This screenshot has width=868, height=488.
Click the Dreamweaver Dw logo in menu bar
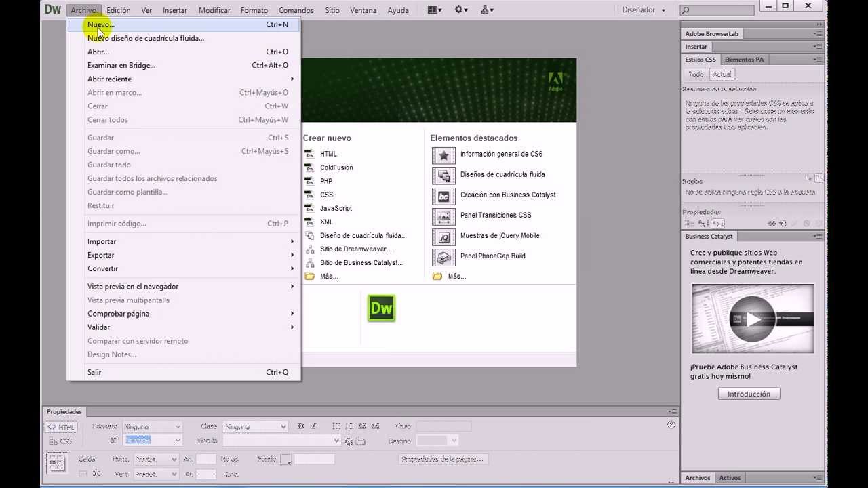click(x=53, y=9)
